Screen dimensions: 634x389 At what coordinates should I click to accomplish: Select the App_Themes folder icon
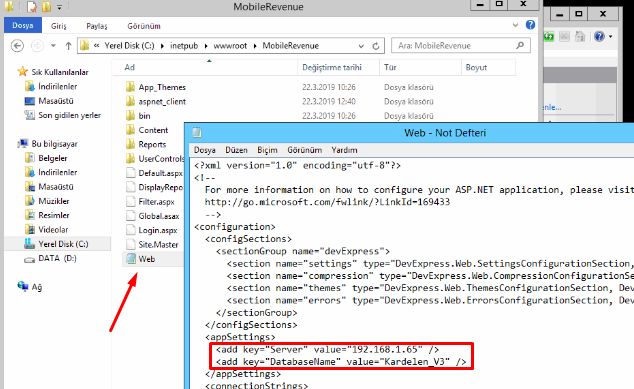130,87
